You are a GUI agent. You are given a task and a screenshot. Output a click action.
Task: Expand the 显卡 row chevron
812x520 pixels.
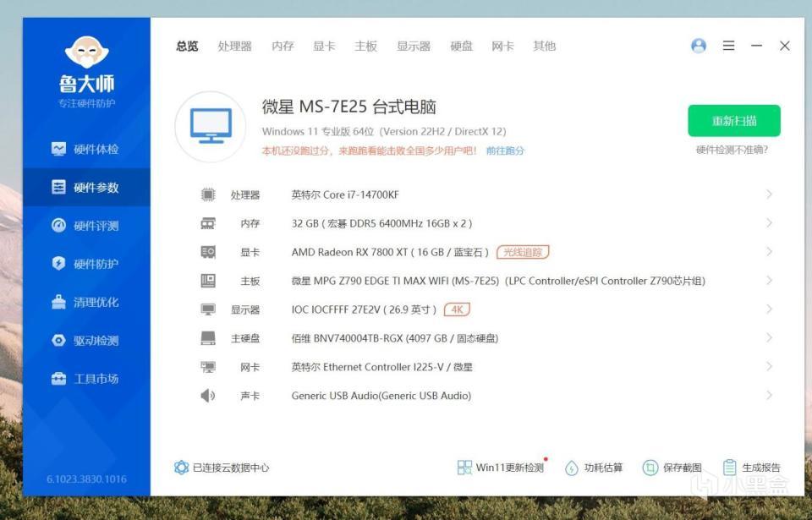(x=769, y=252)
